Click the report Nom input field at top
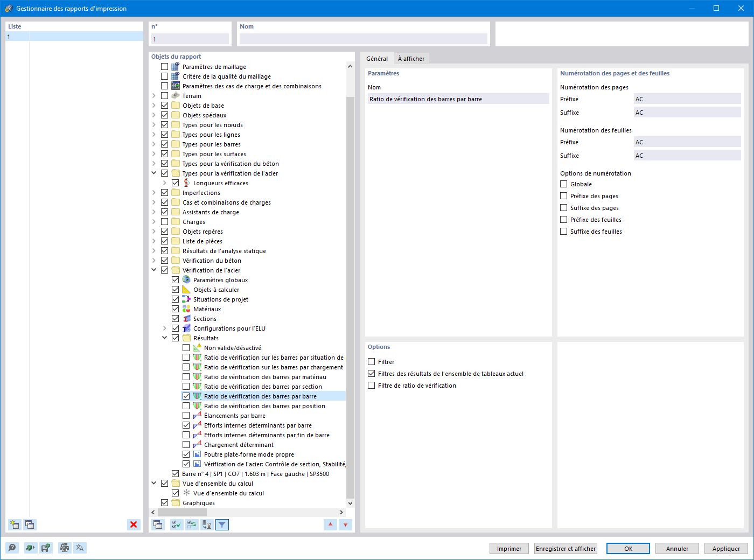This screenshot has height=560, width=754. point(364,39)
